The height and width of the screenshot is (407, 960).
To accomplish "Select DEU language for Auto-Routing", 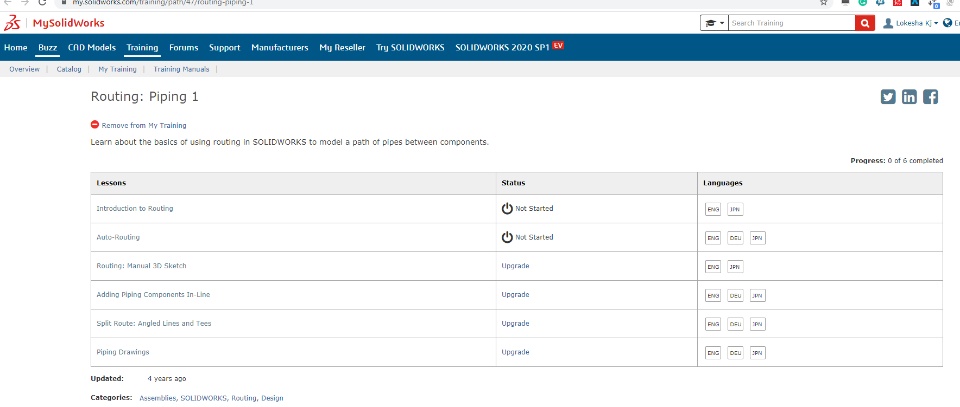I will (735, 238).
